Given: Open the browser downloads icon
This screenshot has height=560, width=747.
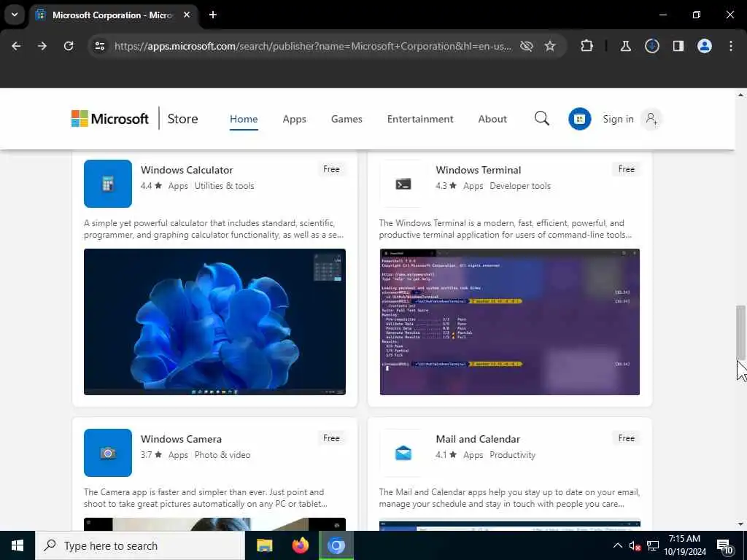Looking at the screenshot, I should 651,46.
